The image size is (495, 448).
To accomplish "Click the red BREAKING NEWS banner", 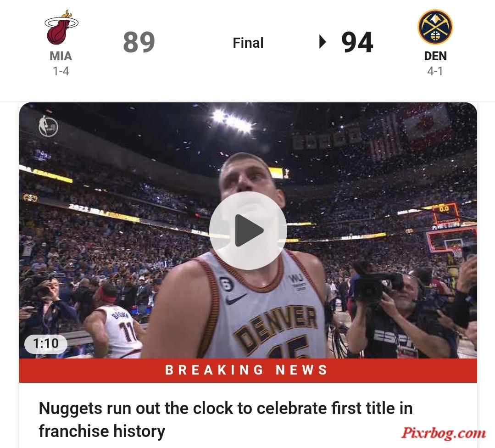I will (x=248, y=370).
